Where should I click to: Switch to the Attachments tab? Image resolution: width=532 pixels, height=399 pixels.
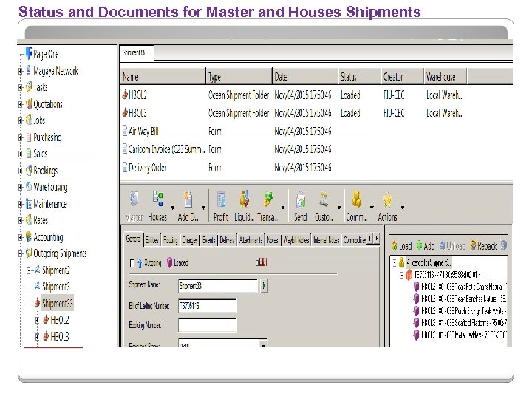[x=250, y=240]
